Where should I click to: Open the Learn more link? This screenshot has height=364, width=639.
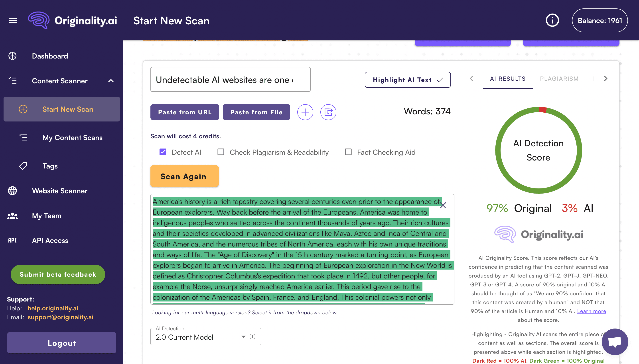click(592, 311)
